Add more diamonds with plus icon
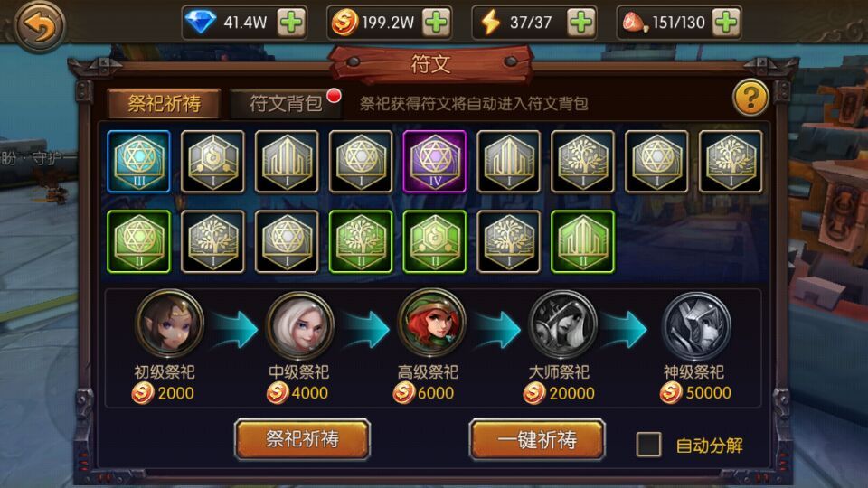This screenshot has height=488, width=868. pyautogui.click(x=291, y=23)
